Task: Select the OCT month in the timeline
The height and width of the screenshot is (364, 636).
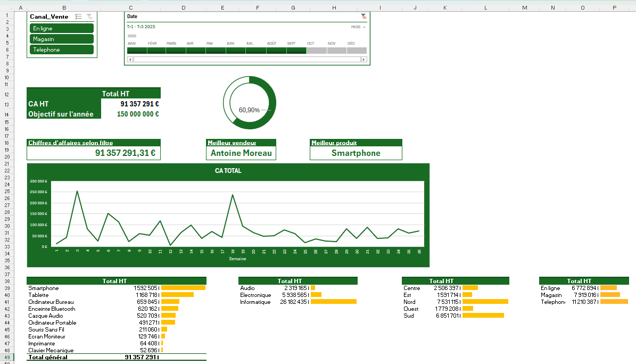Action: [316, 51]
